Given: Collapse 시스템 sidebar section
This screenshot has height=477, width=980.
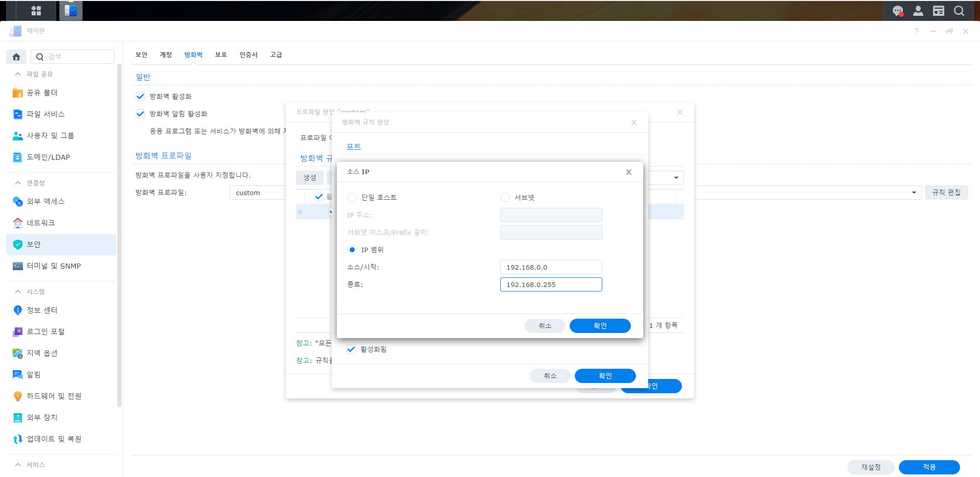Looking at the screenshot, I should click(x=18, y=292).
